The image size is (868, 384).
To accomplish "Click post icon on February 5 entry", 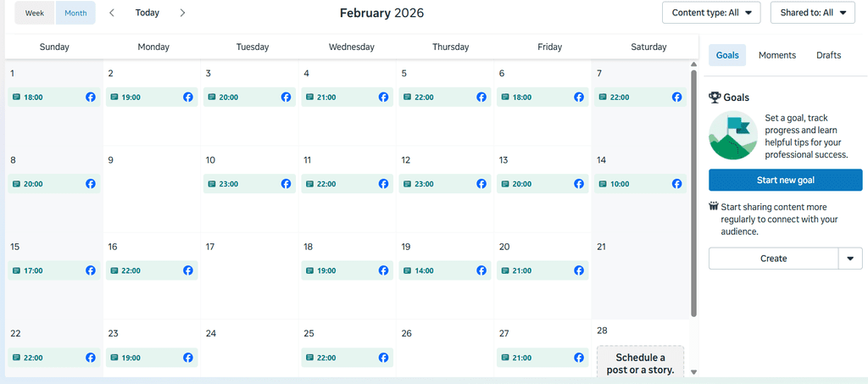I will 407,97.
